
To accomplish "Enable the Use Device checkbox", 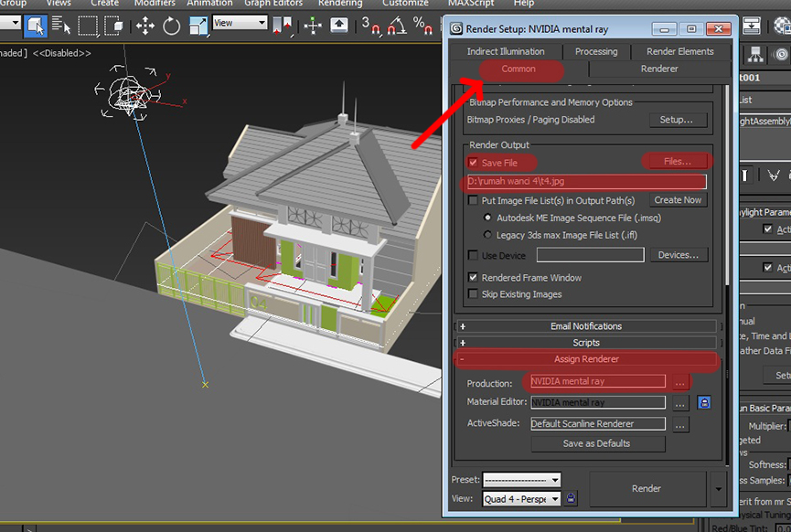I will point(473,255).
